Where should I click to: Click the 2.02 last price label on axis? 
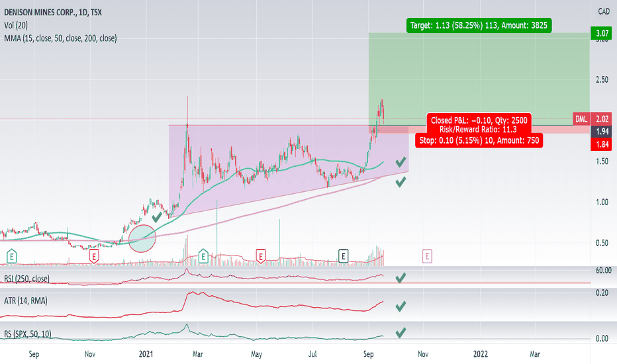(602, 119)
